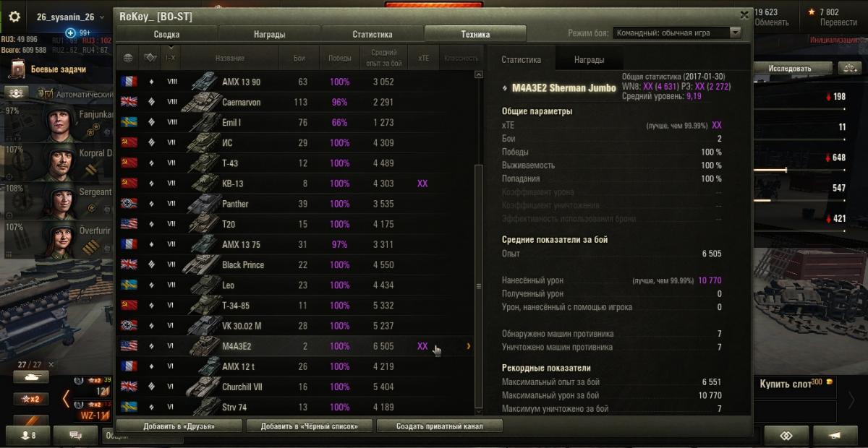Click Добавить в «Друзья» button
This screenshot has height=448, width=868.
pos(179,426)
